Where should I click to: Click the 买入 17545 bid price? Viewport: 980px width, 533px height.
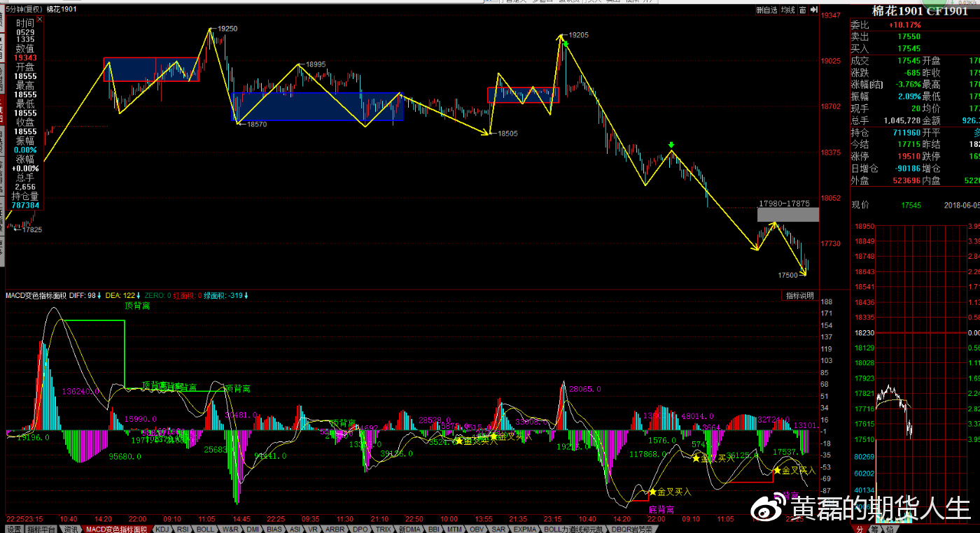(909, 49)
